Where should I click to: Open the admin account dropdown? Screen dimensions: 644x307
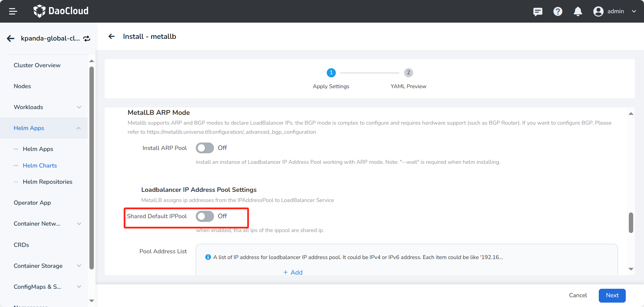click(x=634, y=11)
